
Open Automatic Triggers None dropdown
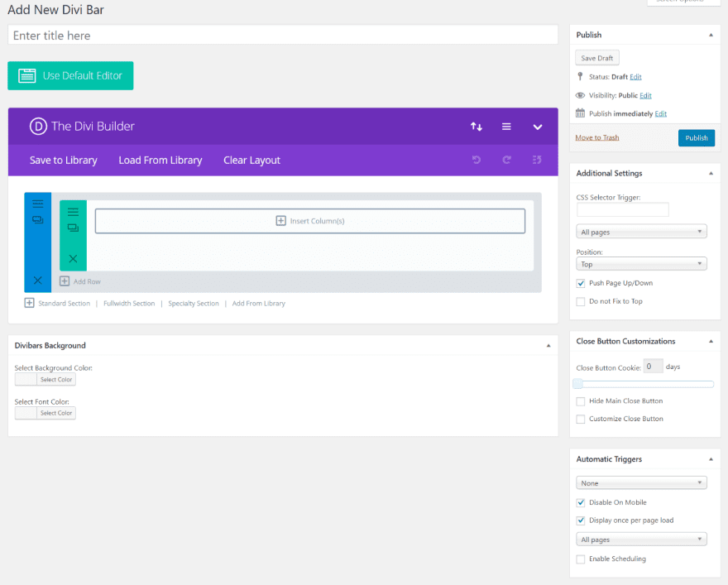click(x=642, y=483)
